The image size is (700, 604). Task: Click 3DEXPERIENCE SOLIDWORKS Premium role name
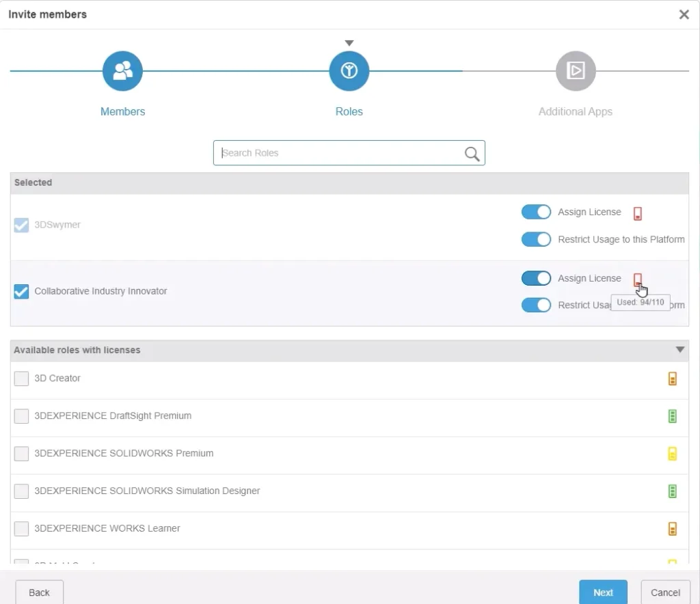(x=124, y=453)
